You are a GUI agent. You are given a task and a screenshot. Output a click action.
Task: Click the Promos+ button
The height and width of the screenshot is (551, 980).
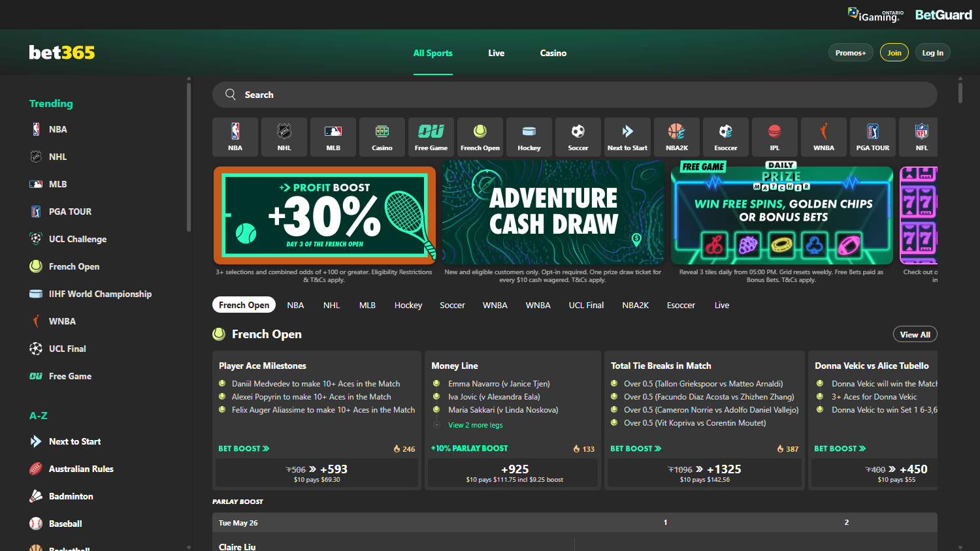(850, 53)
